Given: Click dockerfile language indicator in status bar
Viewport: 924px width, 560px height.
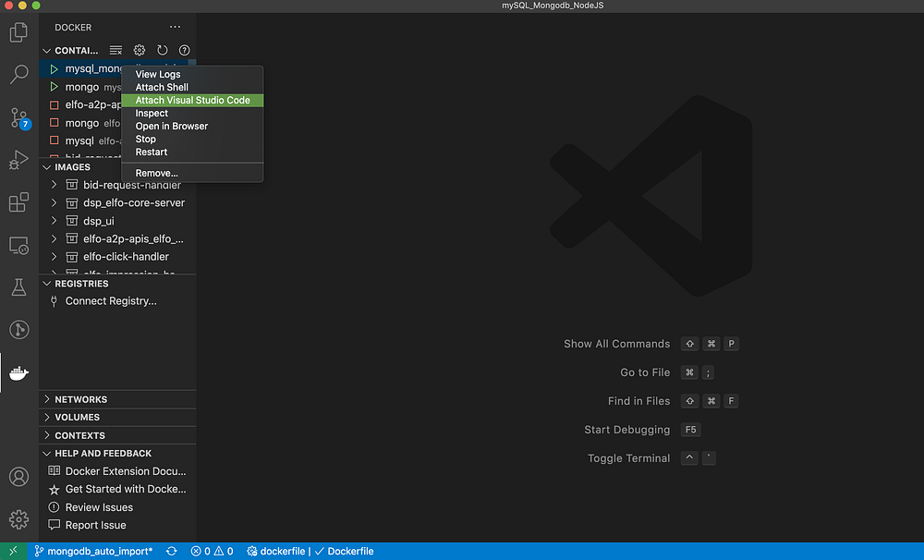Looking at the screenshot, I should point(275,551).
